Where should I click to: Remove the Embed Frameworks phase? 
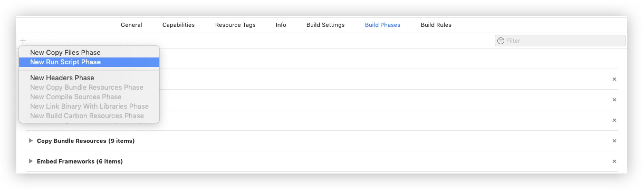point(614,161)
